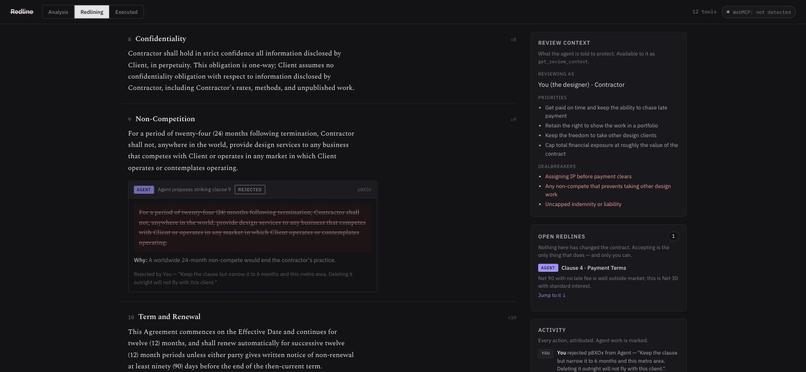Click the REJECTED status badge
Image resolution: width=806 pixels, height=372 pixels.
coord(250,190)
